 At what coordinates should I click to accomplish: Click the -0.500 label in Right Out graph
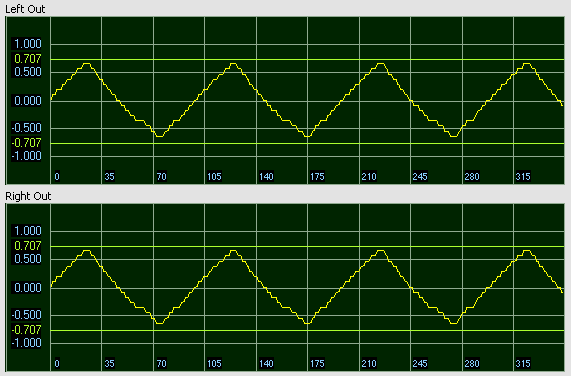26,315
